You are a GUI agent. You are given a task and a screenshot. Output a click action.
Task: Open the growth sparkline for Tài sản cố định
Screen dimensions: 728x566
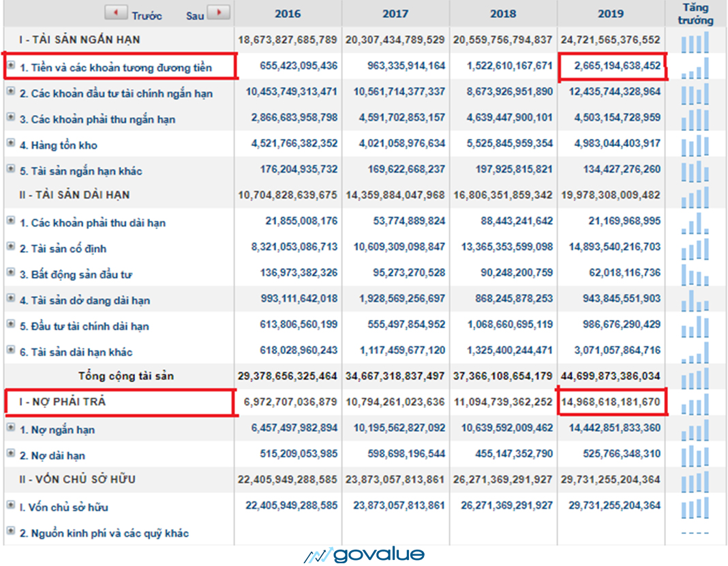coord(695,248)
